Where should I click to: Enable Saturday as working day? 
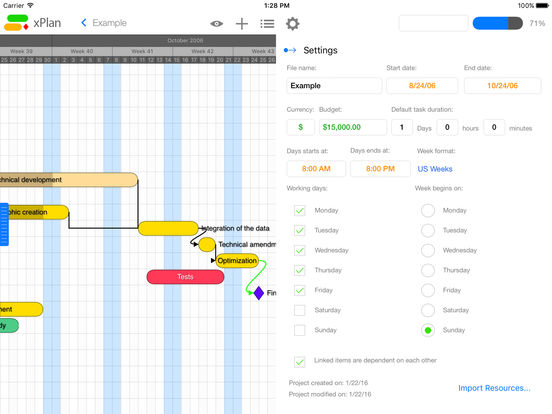pos(300,310)
